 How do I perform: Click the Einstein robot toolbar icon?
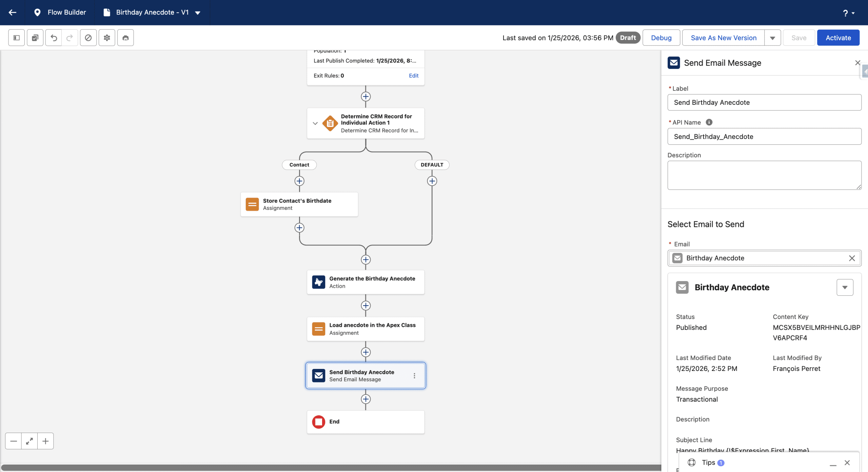(x=125, y=38)
